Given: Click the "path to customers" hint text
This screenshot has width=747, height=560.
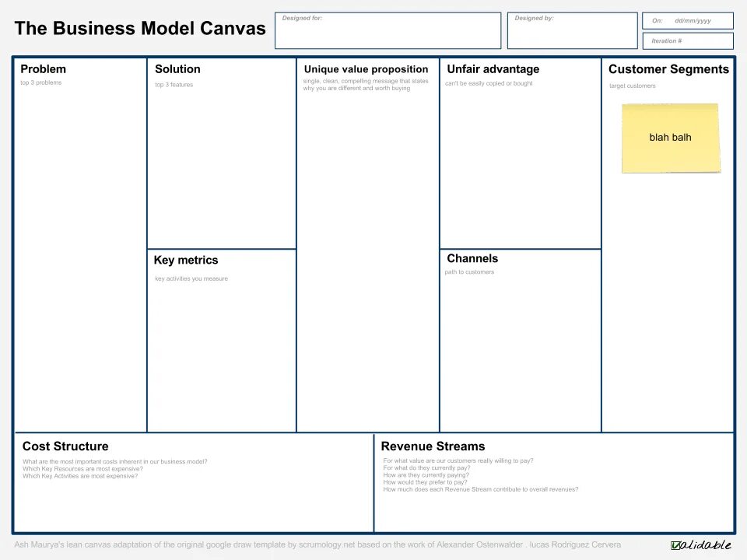Looking at the screenshot, I should [x=469, y=272].
